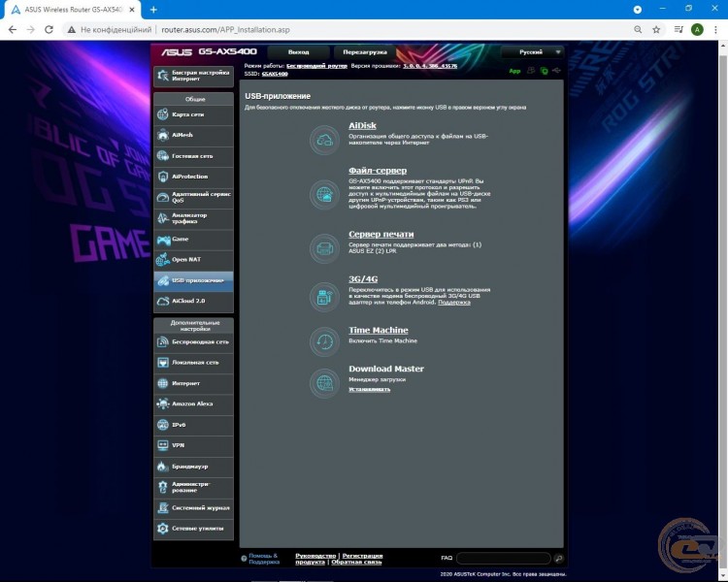Open a new browser tab
Image resolution: width=728 pixels, height=582 pixels.
tap(153, 10)
